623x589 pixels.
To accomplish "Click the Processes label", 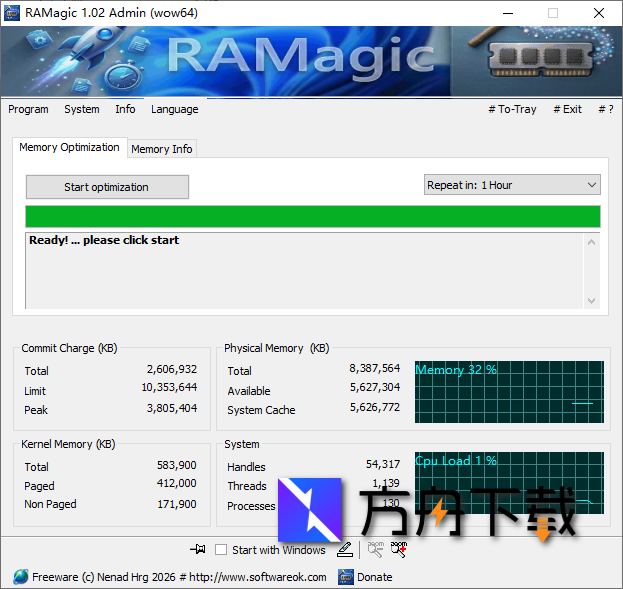I will coord(251,506).
